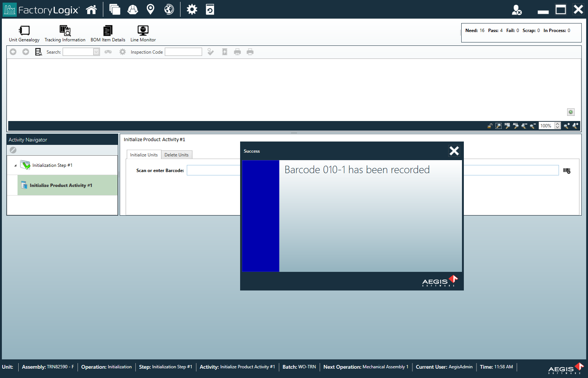Screen dimensions: 588x378
Task: Switch to Initialize Units tab
Action: click(144, 155)
